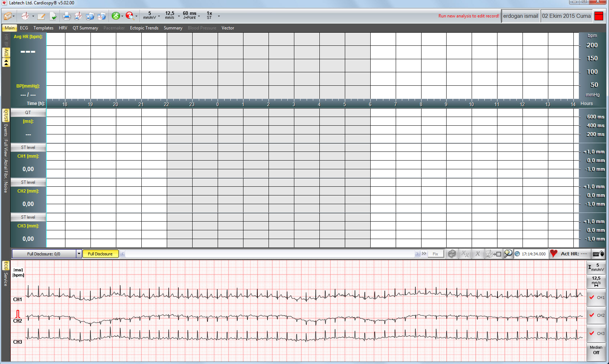The width and height of the screenshot is (609, 364).
Task: Click the ST level button above CH2
Action: click(x=28, y=182)
